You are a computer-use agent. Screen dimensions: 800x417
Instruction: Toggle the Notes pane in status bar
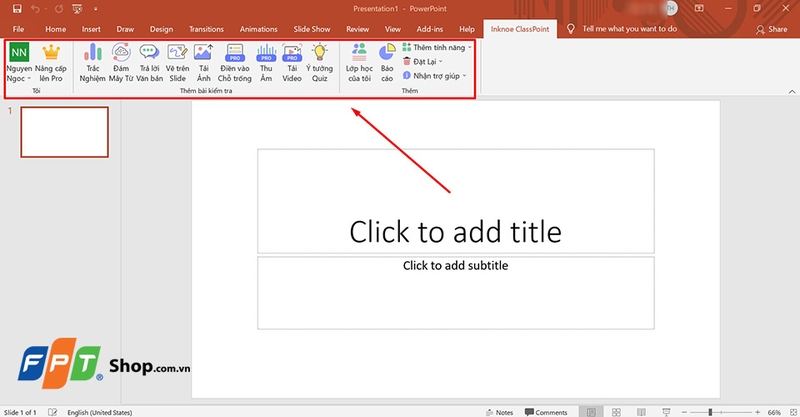click(x=497, y=412)
